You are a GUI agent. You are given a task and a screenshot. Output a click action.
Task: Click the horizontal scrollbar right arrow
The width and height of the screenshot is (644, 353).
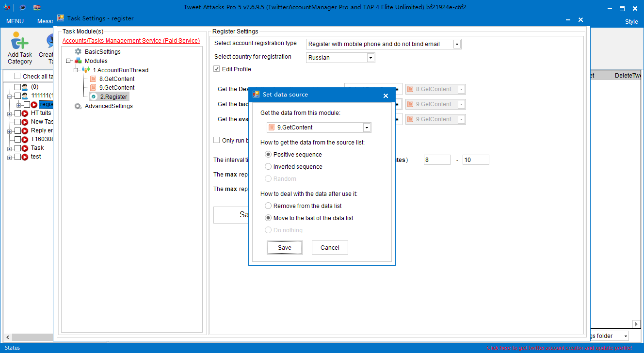click(637, 324)
